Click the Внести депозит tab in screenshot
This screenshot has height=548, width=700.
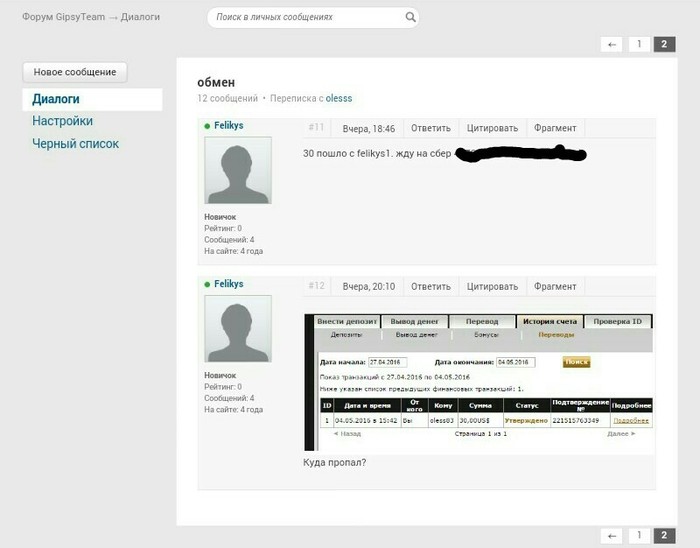(x=347, y=321)
